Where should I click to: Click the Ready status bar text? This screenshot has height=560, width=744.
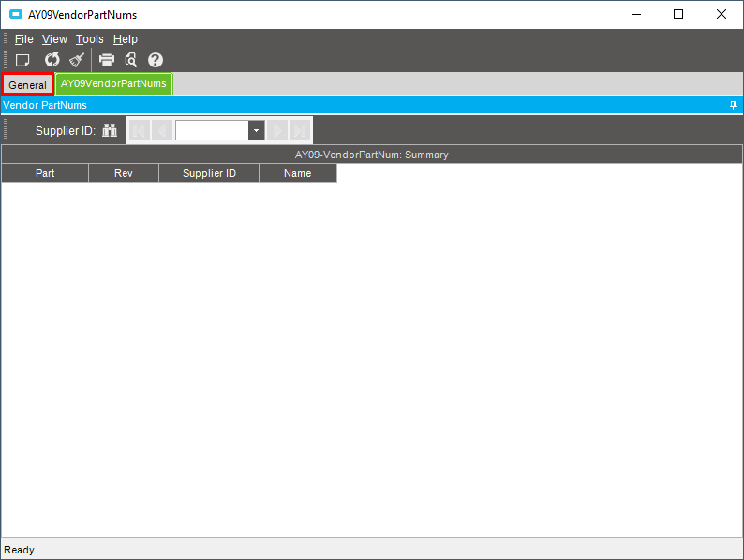(19, 550)
